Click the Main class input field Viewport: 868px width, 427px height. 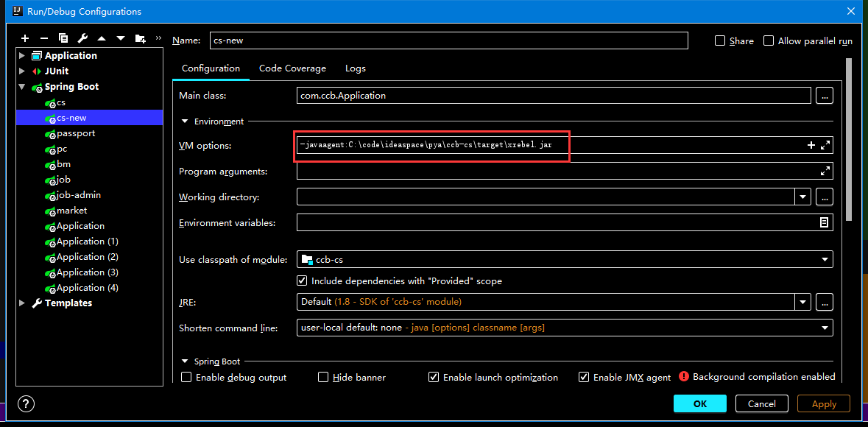coord(554,96)
